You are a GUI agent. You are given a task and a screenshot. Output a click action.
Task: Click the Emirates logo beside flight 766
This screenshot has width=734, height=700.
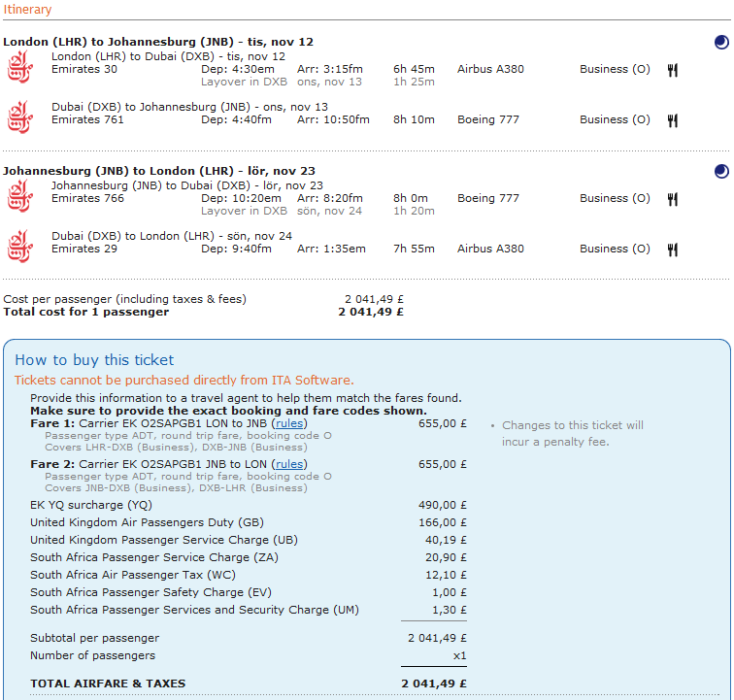pyautogui.click(x=20, y=196)
